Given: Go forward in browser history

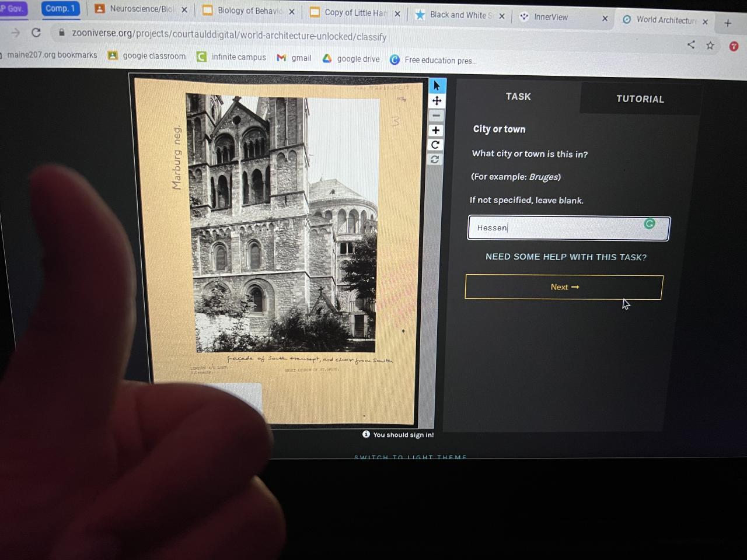Looking at the screenshot, I should coord(16,32).
